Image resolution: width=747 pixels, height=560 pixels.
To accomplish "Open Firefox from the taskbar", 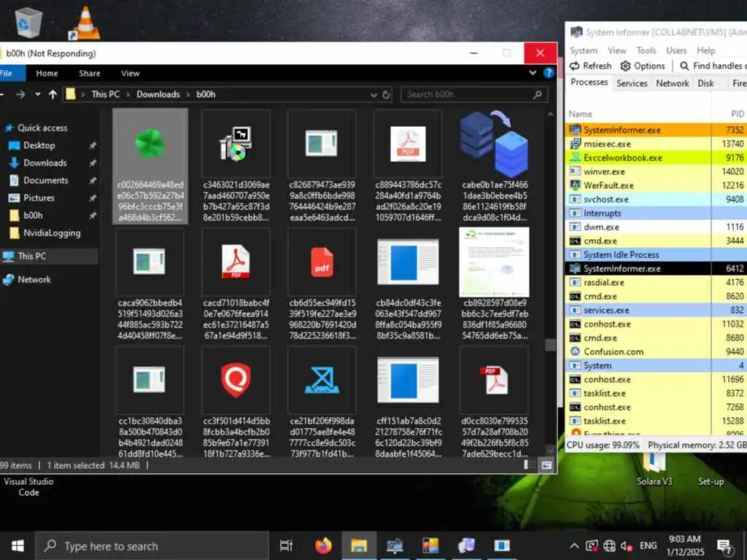I will tap(323, 545).
